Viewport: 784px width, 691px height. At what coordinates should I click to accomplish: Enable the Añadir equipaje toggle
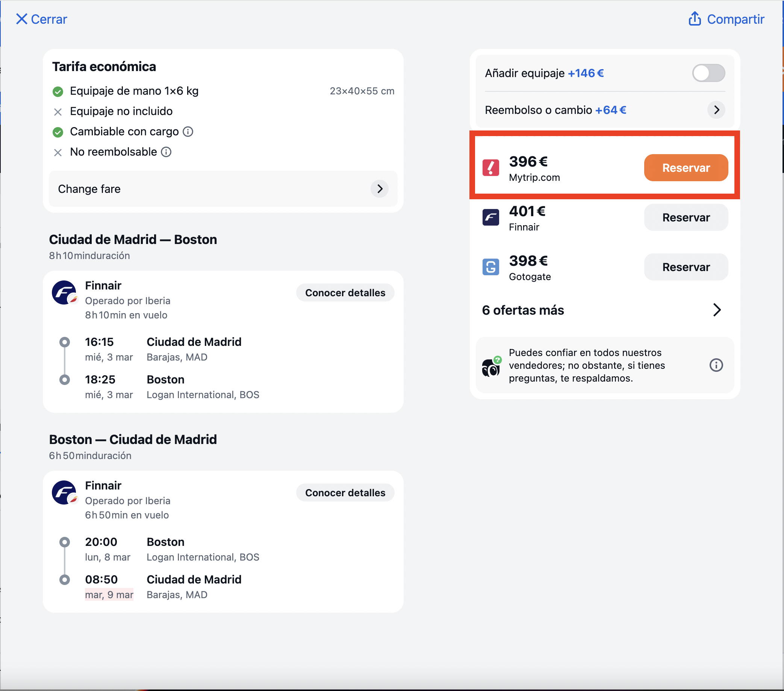point(708,73)
